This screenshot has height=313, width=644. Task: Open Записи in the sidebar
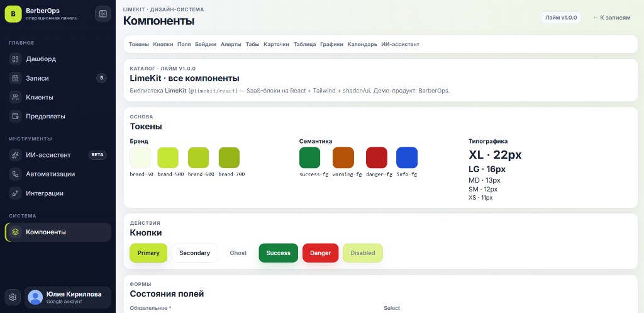click(58, 78)
